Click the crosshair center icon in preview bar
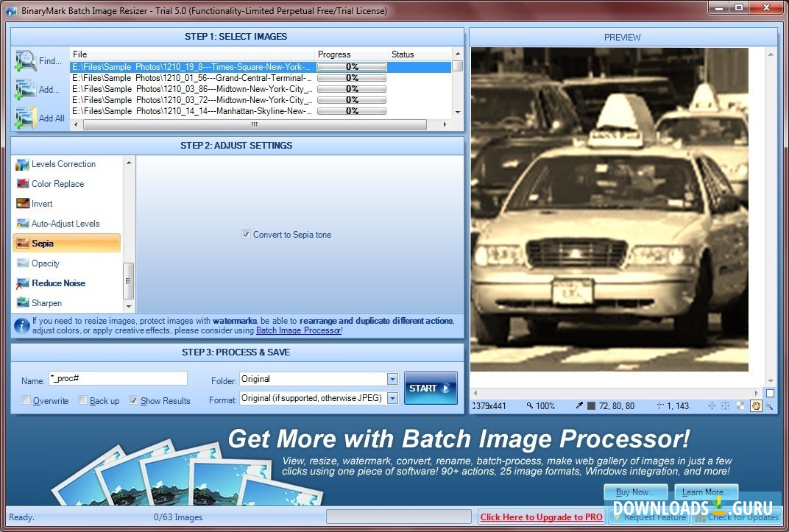The image size is (789, 532). pos(712,405)
